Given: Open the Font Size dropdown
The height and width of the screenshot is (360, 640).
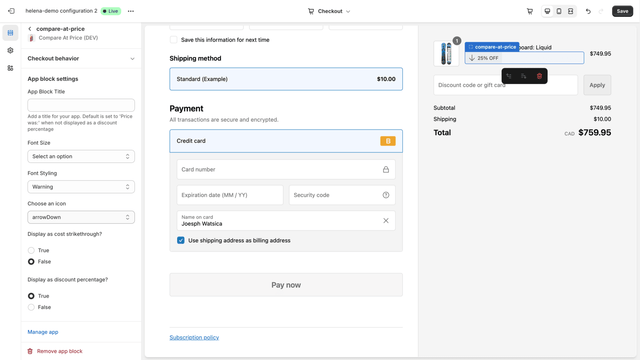Looking at the screenshot, I should [81, 156].
